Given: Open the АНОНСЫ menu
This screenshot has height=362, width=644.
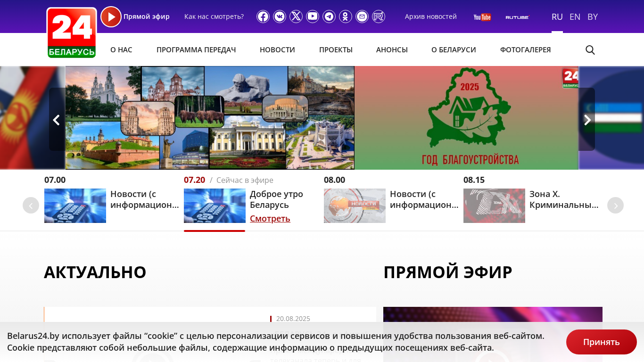Looking at the screenshot, I should point(392,50).
